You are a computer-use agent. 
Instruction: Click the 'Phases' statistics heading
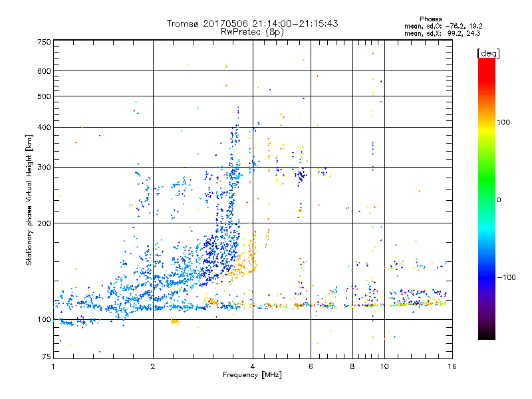tap(430, 19)
